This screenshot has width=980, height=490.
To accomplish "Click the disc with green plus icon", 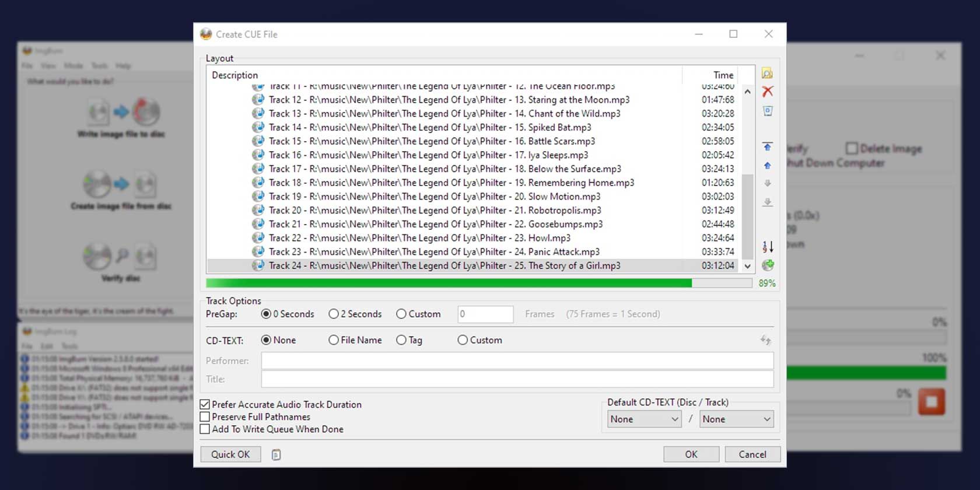I will 768,265.
